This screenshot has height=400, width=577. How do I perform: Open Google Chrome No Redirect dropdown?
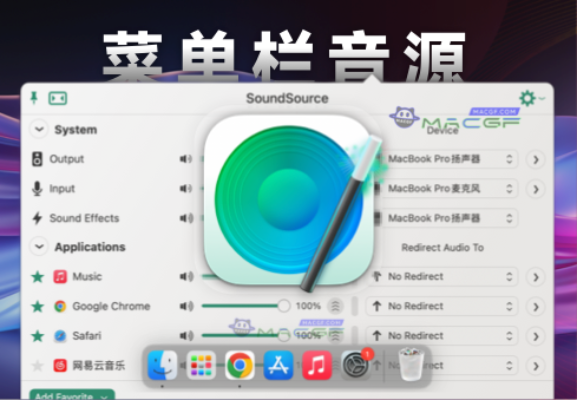point(442,306)
